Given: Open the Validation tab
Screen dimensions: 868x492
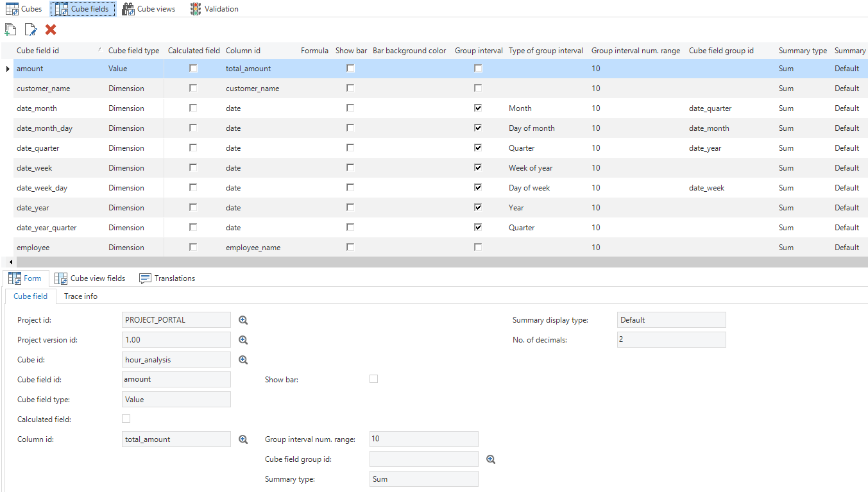Looking at the screenshot, I should [214, 9].
